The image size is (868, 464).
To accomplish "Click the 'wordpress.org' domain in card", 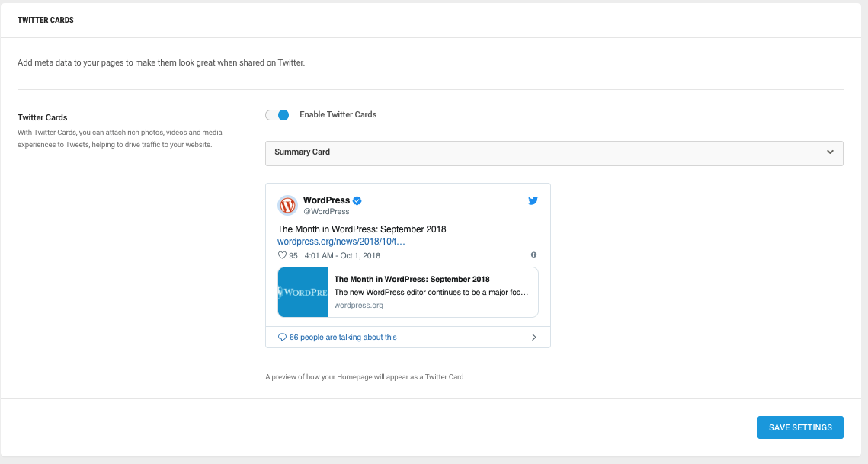I will pyautogui.click(x=359, y=305).
